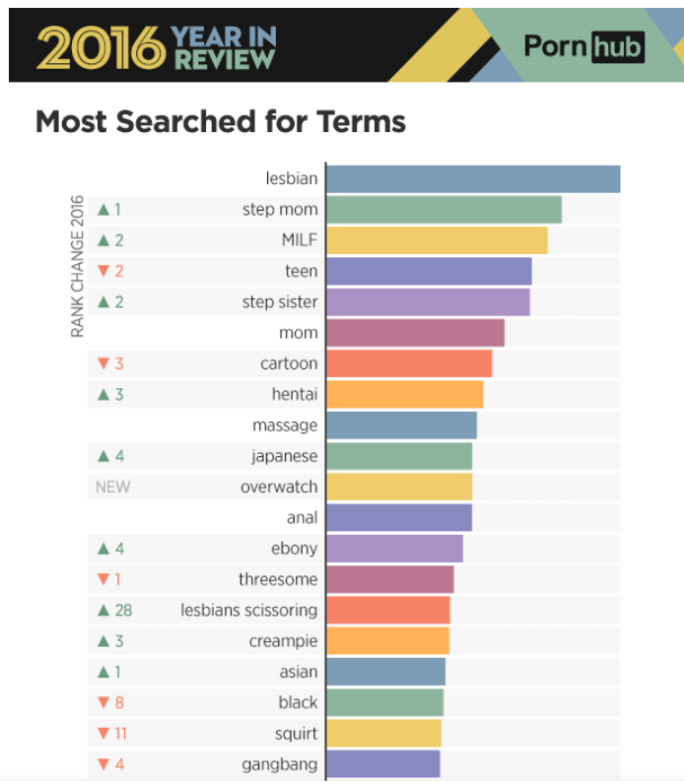Click the "NEW" badge beside overwatch
Viewport: 684px width, 784px height.
click(112, 488)
